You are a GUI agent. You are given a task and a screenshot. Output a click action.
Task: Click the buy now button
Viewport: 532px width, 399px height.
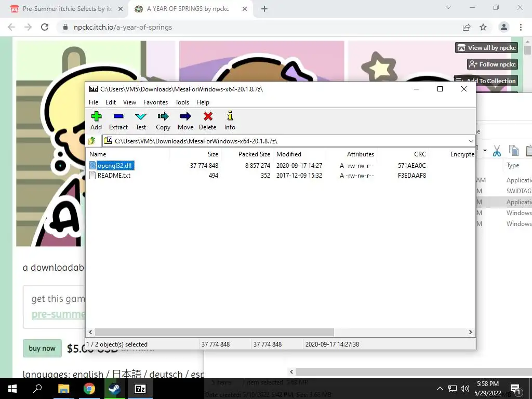click(42, 348)
